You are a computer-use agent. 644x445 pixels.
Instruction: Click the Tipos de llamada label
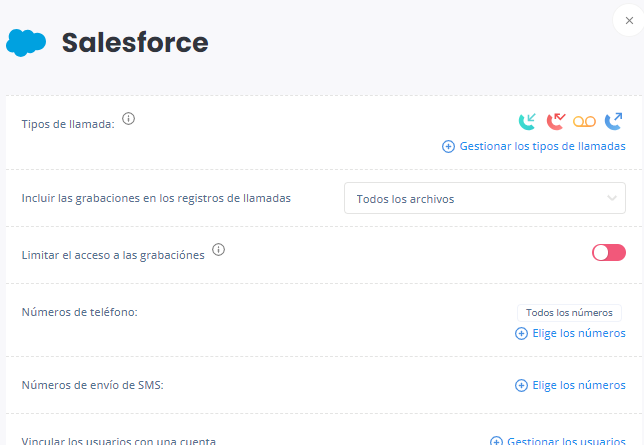68,124
